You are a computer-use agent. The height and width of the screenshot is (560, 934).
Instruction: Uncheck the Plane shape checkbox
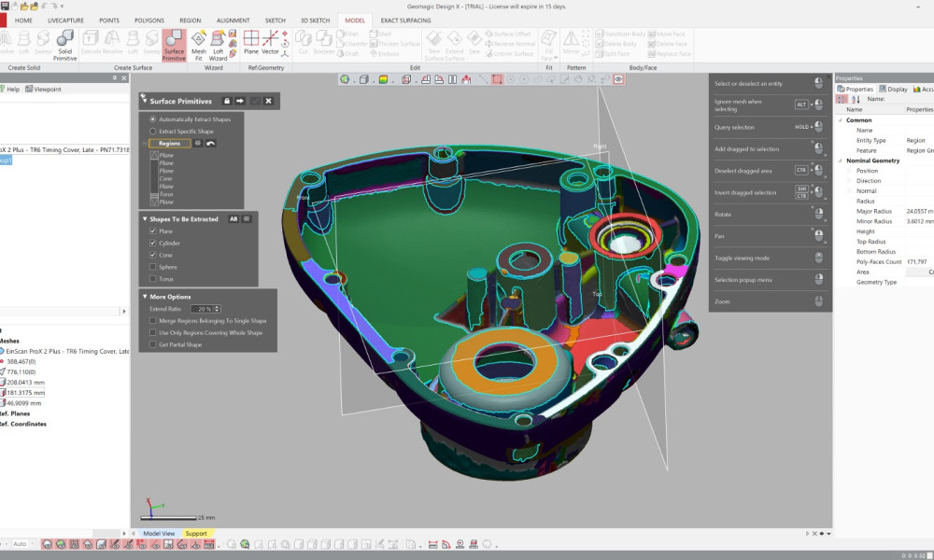pyautogui.click(x=153, y=231)
